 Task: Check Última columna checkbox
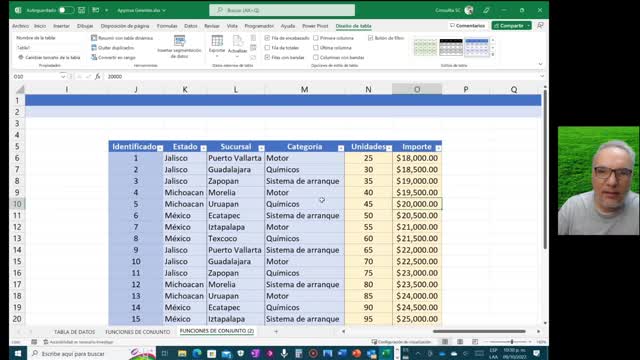coord(316,48)
